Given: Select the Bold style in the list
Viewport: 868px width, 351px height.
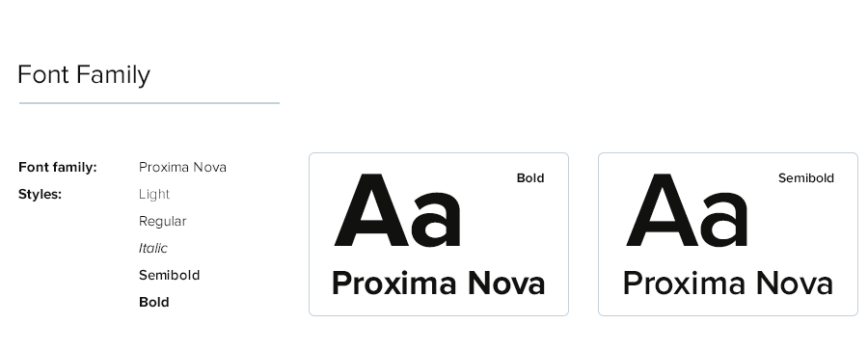Looking at the screenshot, I should 154,302.
